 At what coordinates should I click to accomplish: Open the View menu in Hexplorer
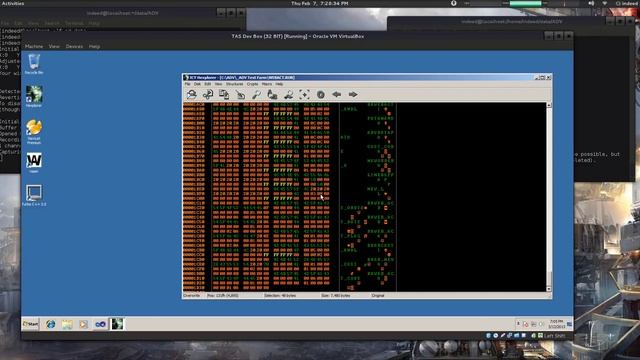coord(218,84)
